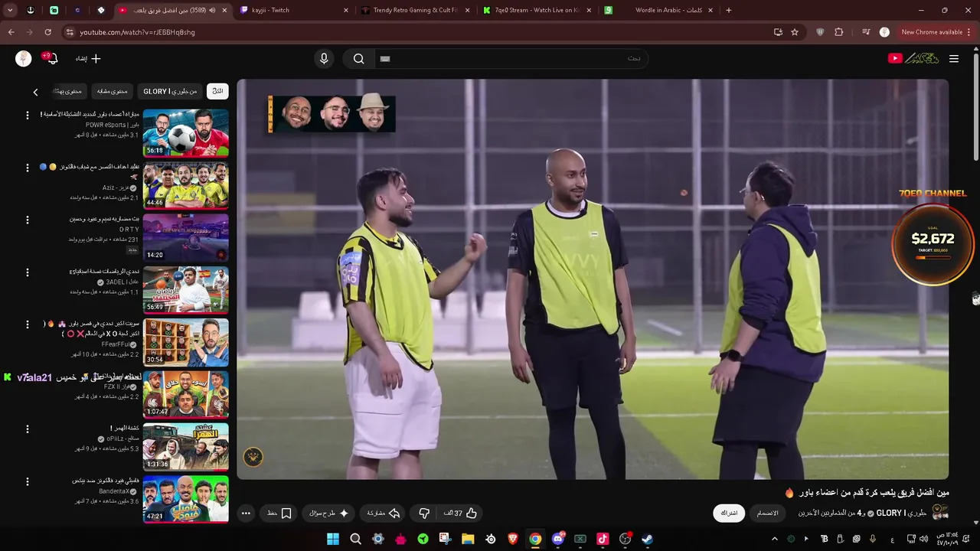980x551 pixels.
Task: Select the 'GLORY' filter chip
Action: [x=170, y=91]
